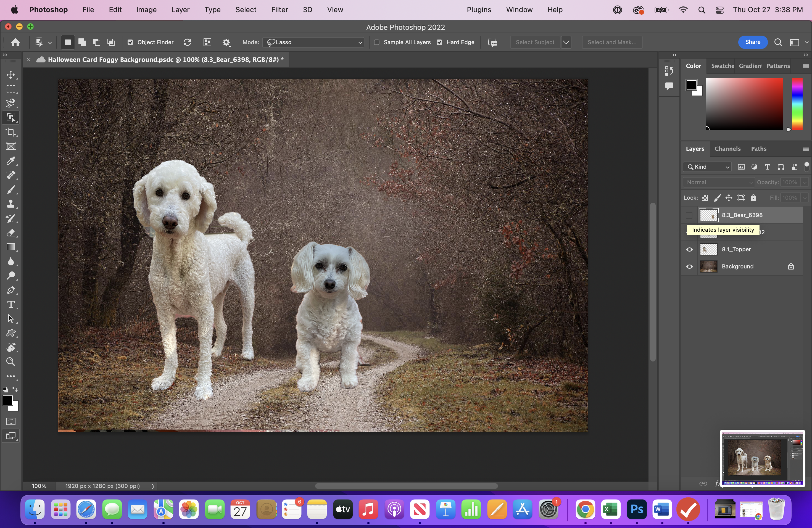Open the Mode Lasso dropdown
812x528 pixels.
313,42
